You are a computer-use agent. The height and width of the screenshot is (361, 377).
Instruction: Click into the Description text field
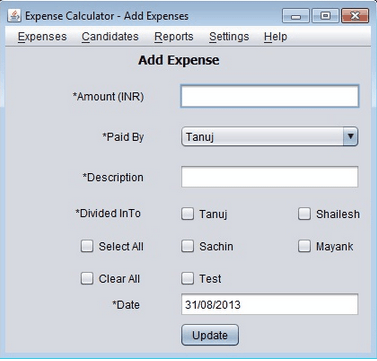[x=269, y=177]
